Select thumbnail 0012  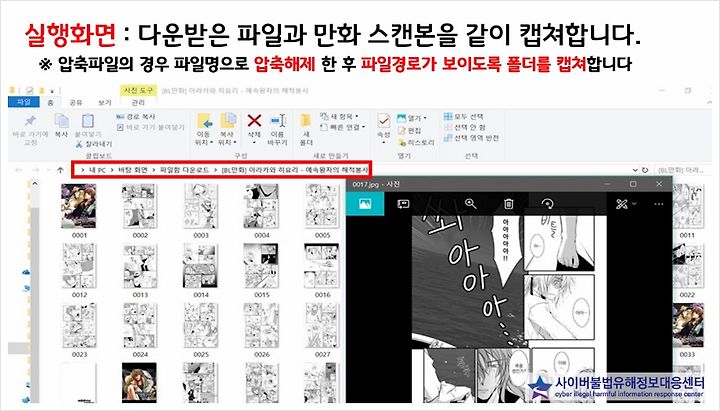79,266
